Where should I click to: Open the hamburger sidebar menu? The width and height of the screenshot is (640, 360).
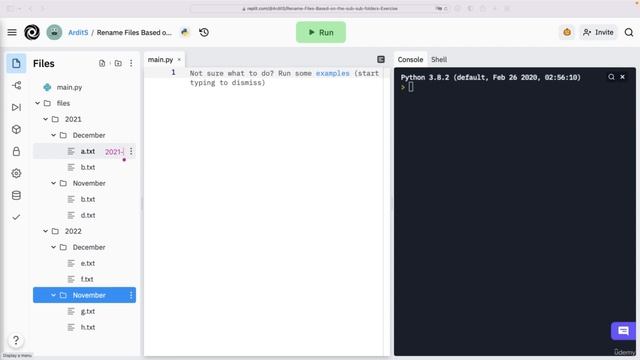[x=12, y=32]
